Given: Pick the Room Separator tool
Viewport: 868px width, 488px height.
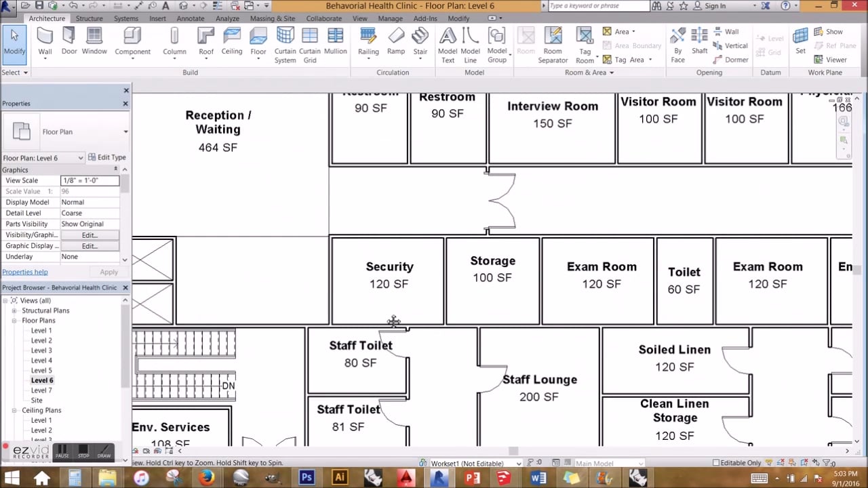Looking at the screenshot, I should coord(553,45).
